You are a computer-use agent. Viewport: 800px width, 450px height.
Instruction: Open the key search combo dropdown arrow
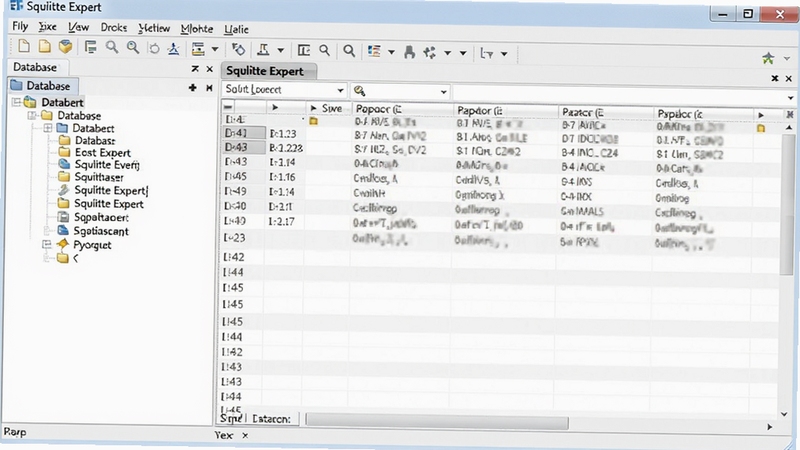pos(443,92)
